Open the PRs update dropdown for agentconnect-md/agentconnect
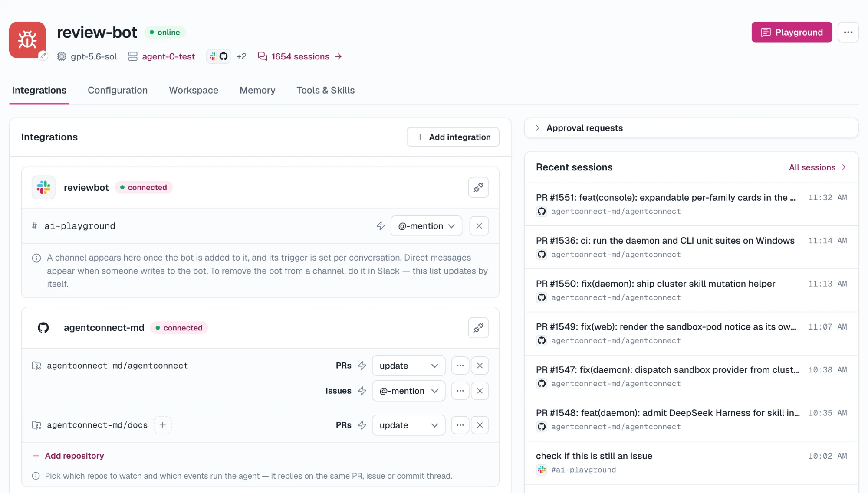The image size is (868, 493). click(408, 366)
